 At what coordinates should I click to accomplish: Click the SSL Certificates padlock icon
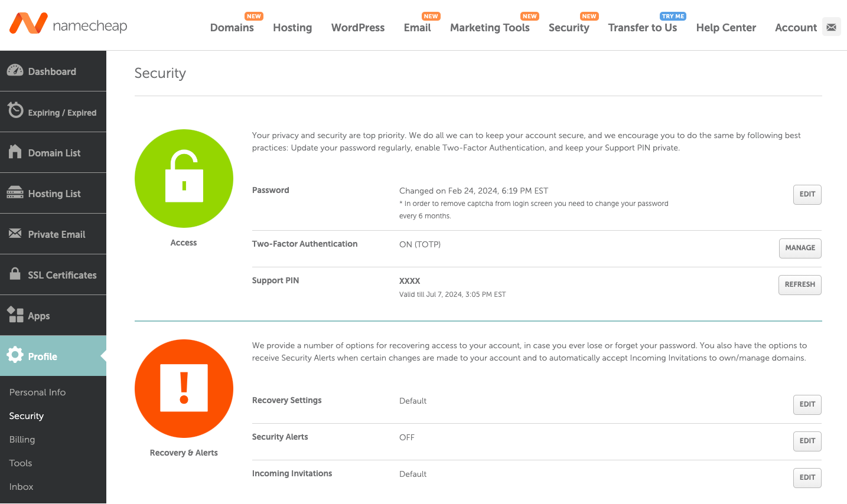[15, 274]
